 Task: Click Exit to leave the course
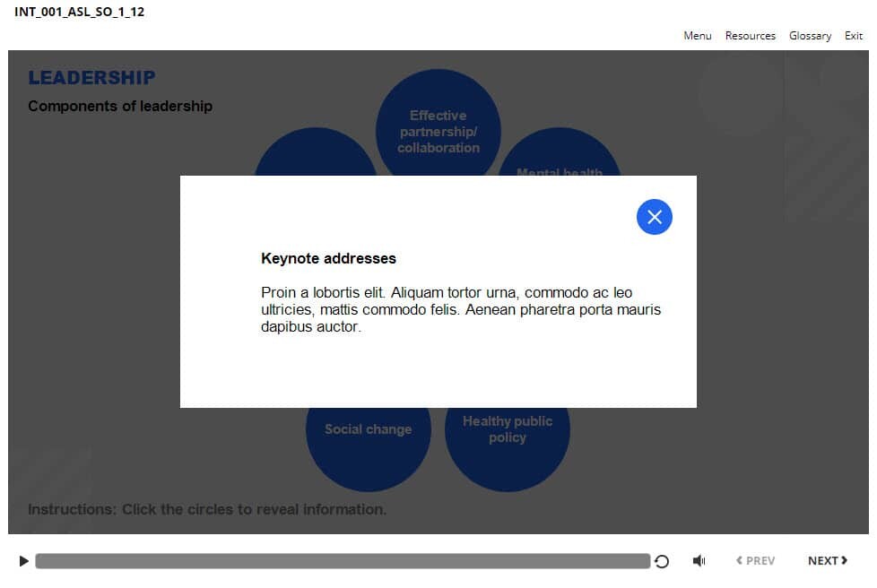[x=854, y=36]
